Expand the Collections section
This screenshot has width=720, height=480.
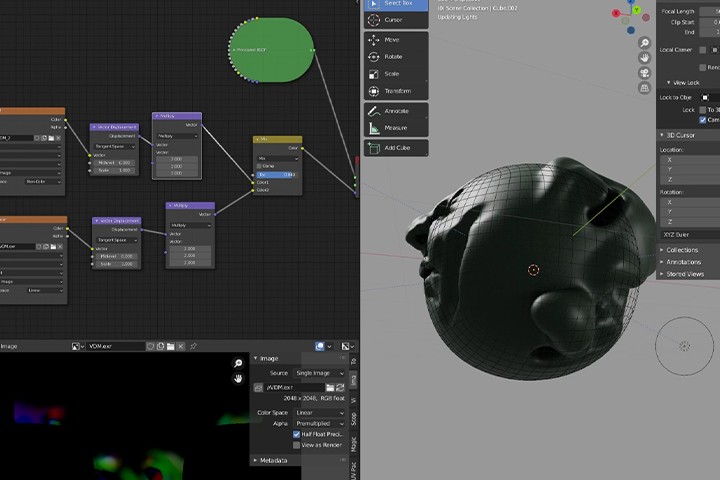click(682, 250)
